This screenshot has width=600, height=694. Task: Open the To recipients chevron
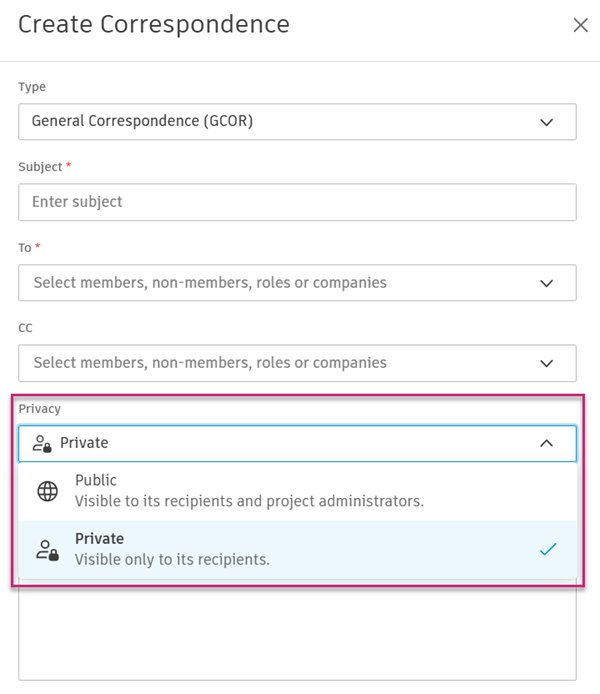pos(546,283)
